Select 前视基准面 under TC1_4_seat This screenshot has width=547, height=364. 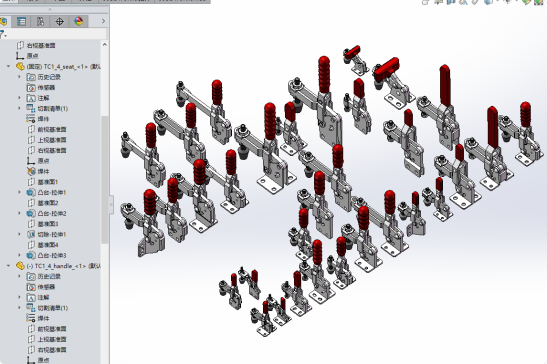[x=52, y=129]
